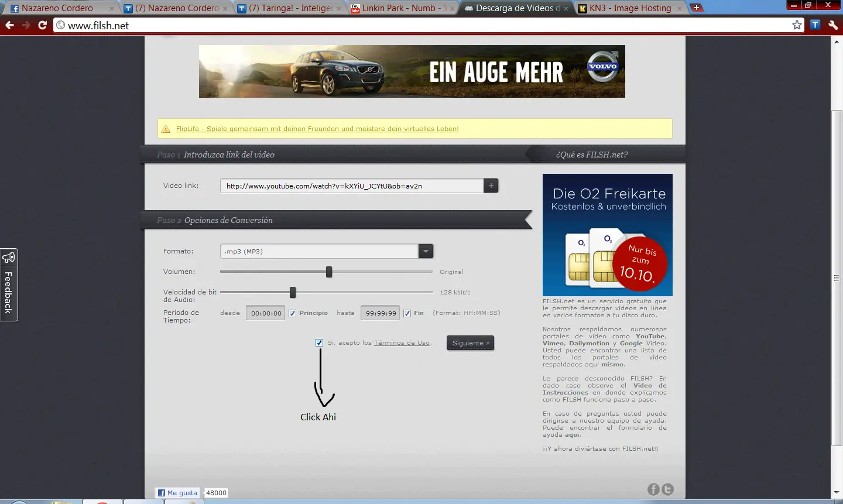This screenshot has height=504, width=843.
Task: Open the Chrome wrench menu
Action: coord(833,25)
